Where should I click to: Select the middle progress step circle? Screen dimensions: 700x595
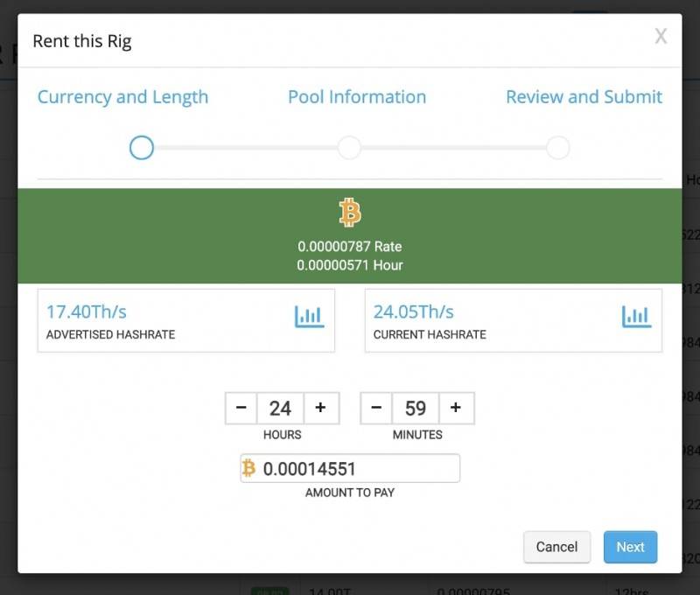pyautogui.click(x=349, y=148)
